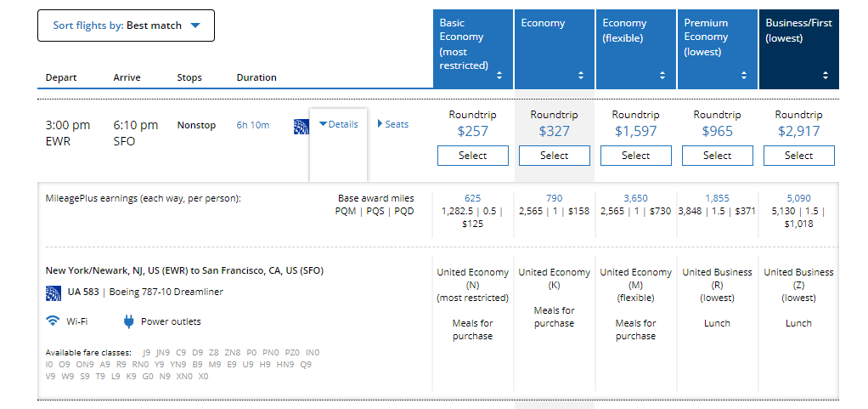Select the $1,597 Economy flexible fare
Image resolution: width=868 pixels, height=409 pixels.
(x=635, y=156)
